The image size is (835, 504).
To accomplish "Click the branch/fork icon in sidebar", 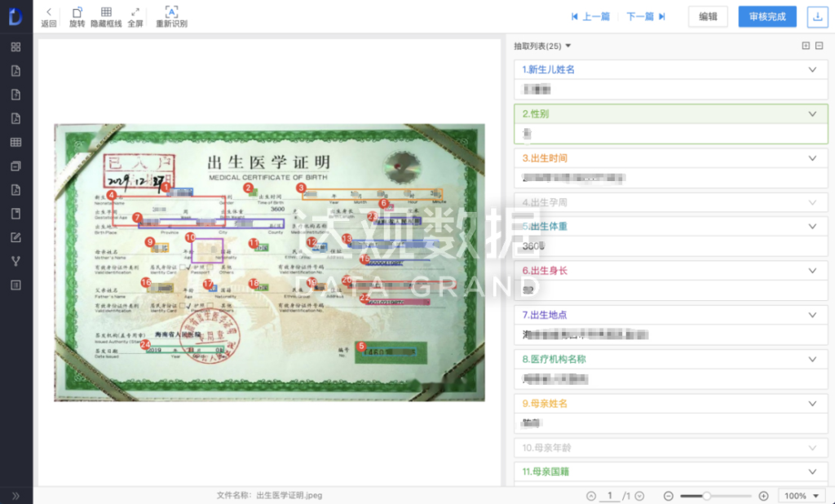I will (15, 261).
